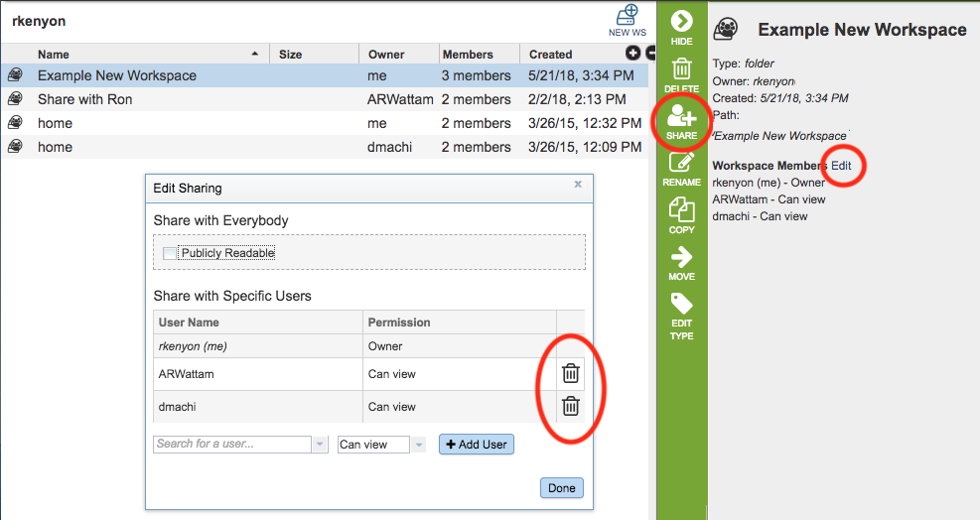The width and height of the screenshot is (980, 520).
Task: Click '3 members' cell of Example New Workspace
Action: tap(477, 75)
